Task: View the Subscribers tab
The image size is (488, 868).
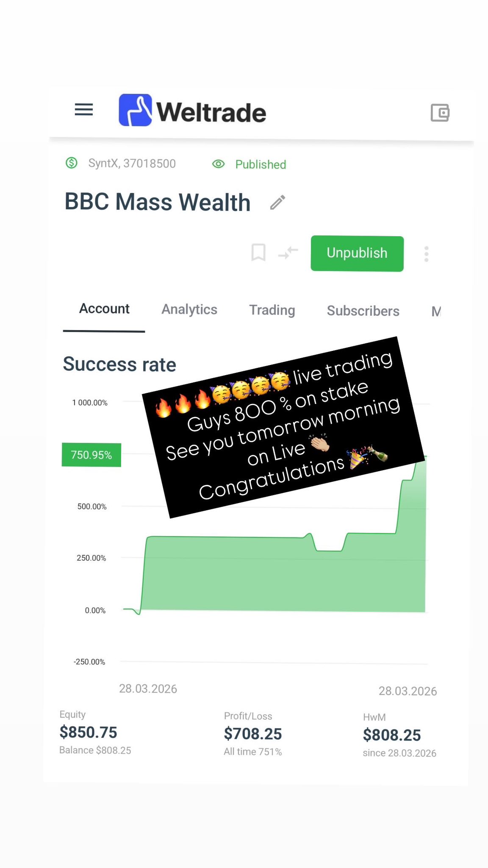Action: 363,311
